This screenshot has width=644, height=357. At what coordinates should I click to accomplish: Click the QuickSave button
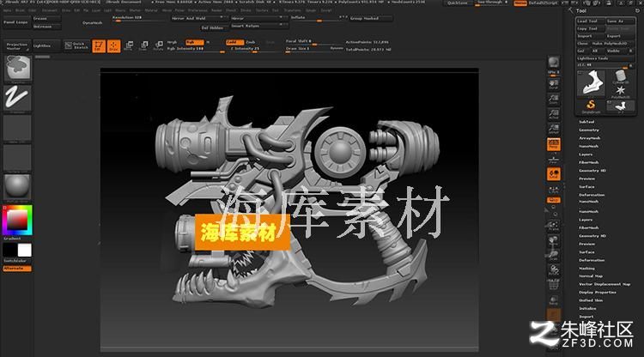coord(458,3)
